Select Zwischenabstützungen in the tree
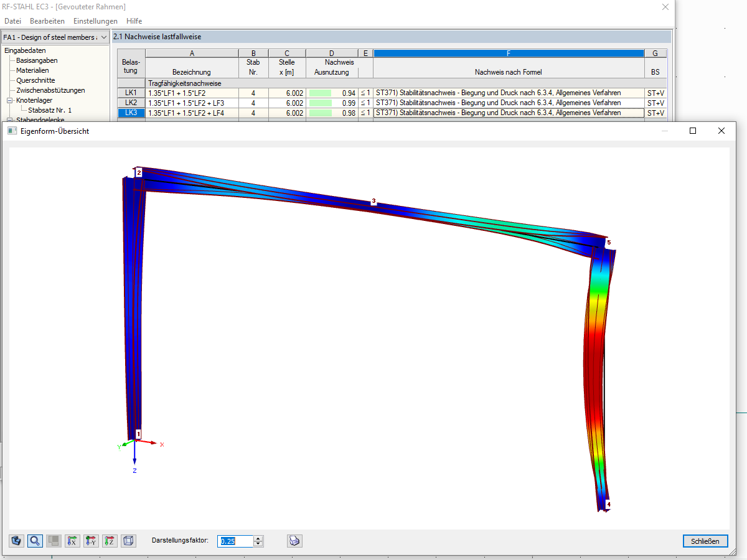Image resolution: width=747 pixels, height=560 pixels. pyautogui.click(x=50, y=90)
